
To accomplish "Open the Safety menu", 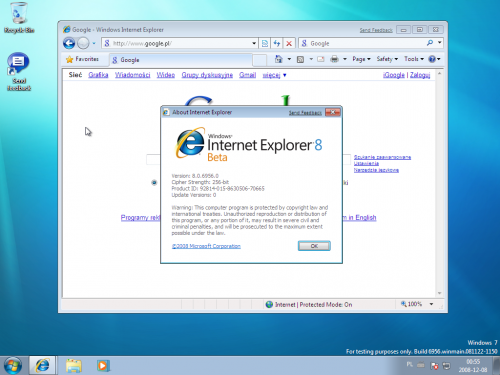I will point(387,59).
